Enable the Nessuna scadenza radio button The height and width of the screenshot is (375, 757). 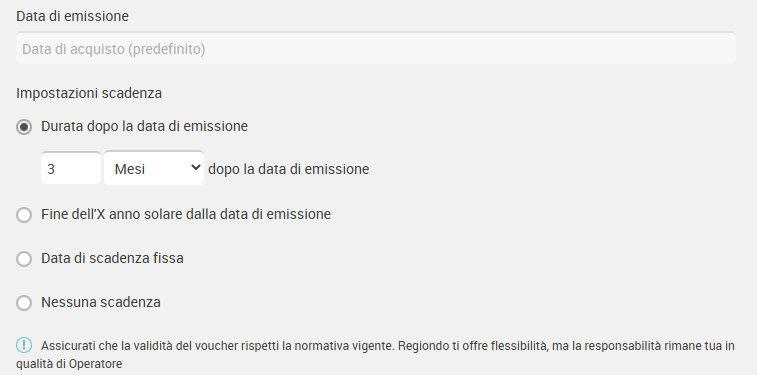(24, 303)
